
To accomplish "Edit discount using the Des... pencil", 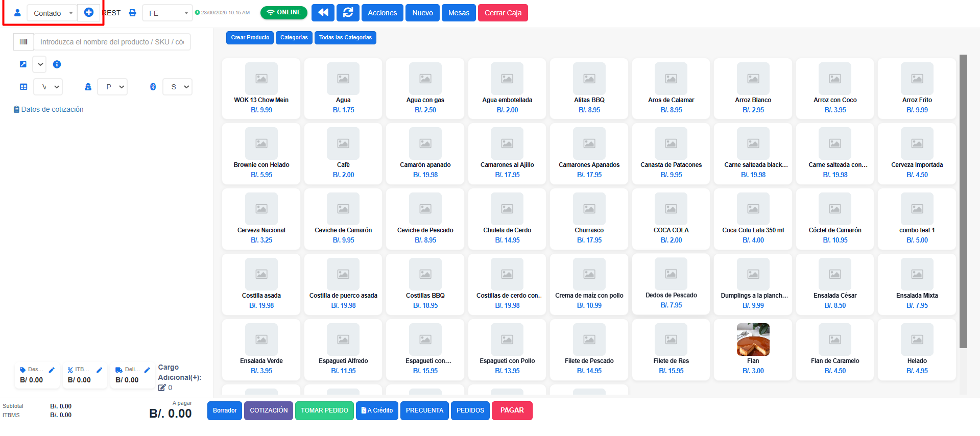I will [x=52, y=370].
